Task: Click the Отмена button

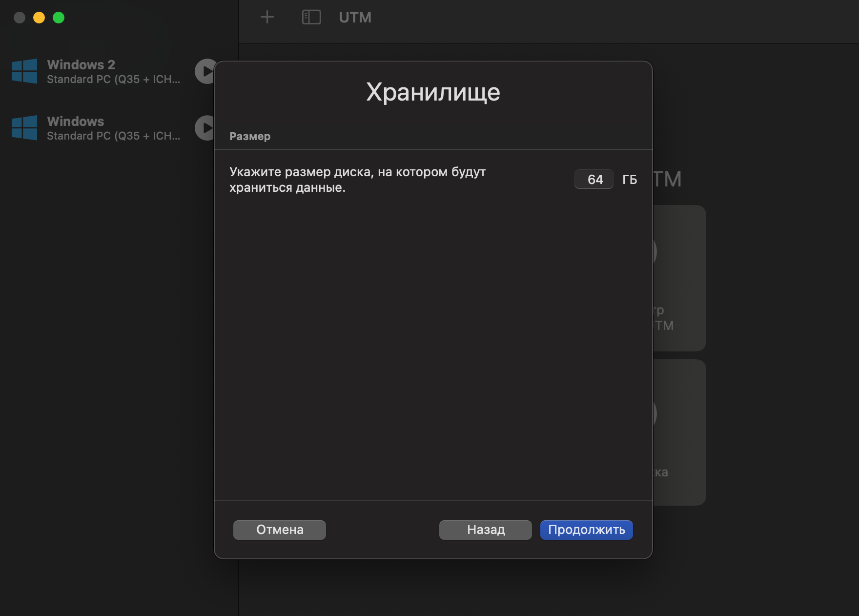Action: point(280,530)
